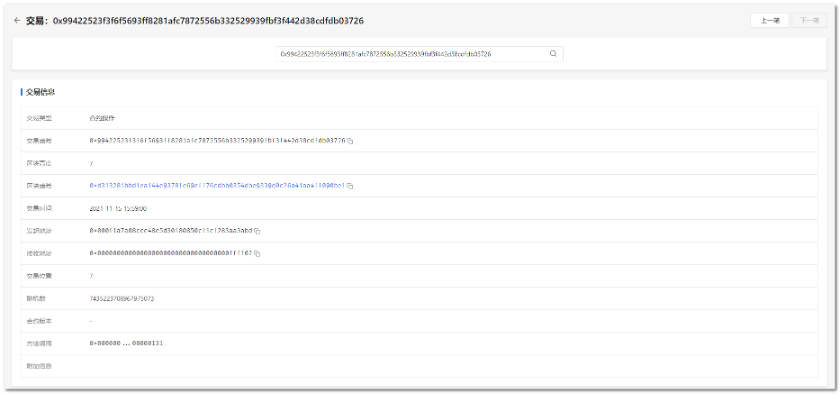Select the transaction time 2021-11-15 value

[118, 209]
